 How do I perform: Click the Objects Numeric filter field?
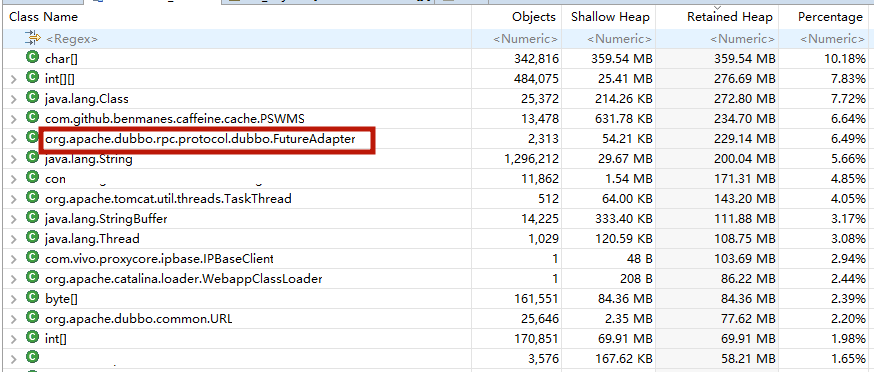(517, 38)
